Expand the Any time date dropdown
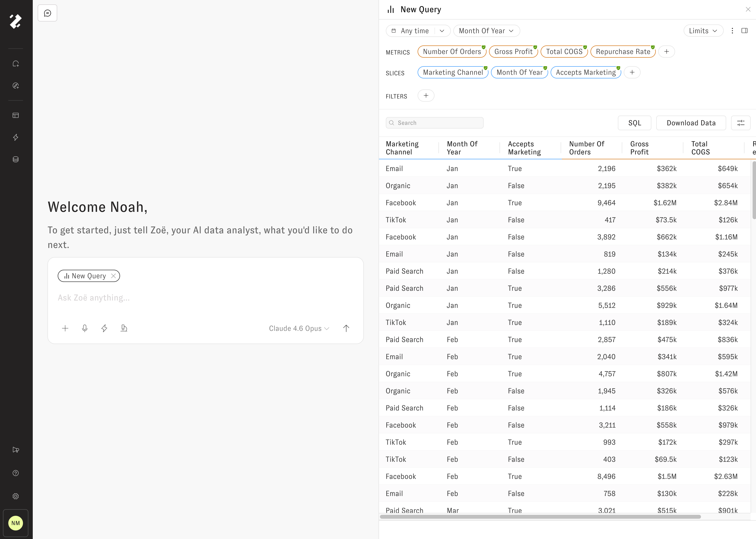Viewport: 756px width, 539px height. pos(442,31)
